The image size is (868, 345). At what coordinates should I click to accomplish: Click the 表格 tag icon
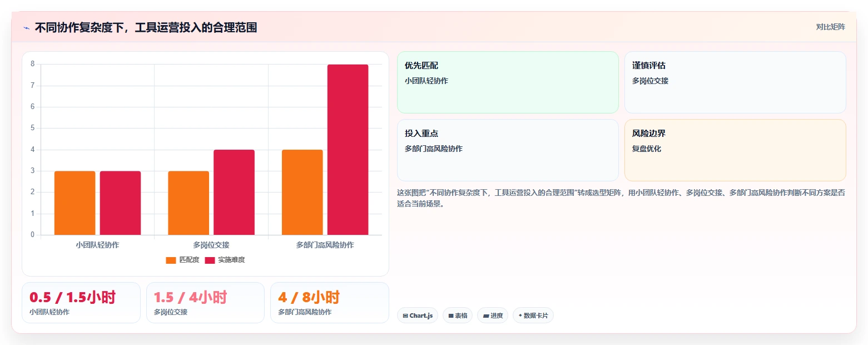point(451,316)
